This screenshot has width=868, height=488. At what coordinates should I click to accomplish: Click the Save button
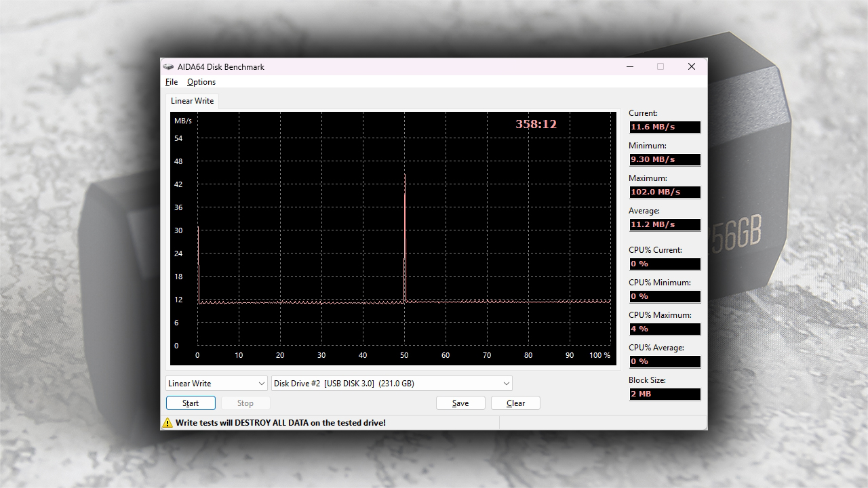coord(460,403)
